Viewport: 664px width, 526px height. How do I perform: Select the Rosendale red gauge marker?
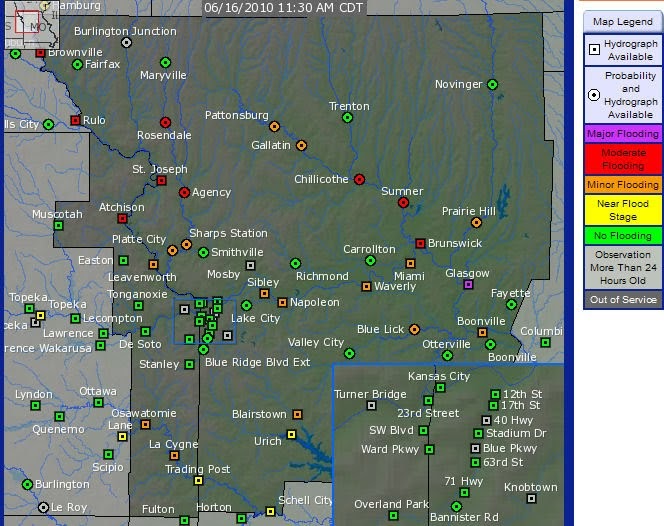165,122
